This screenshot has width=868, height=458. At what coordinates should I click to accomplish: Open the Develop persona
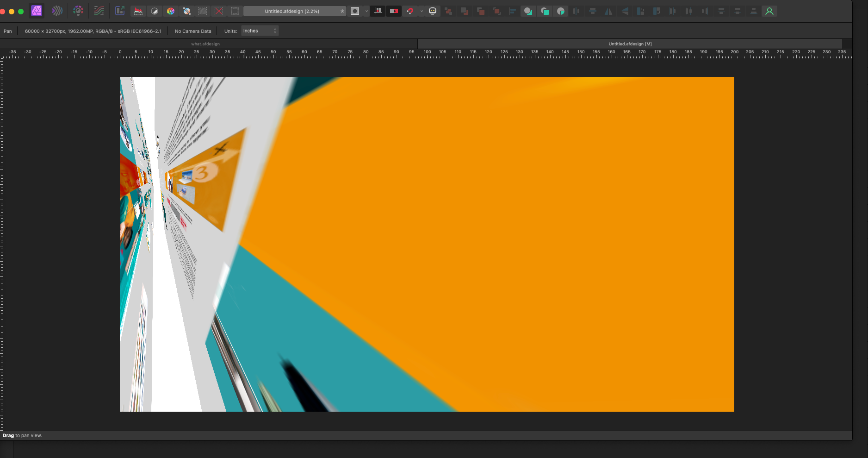pyautogui.click(x=78, y=11)
